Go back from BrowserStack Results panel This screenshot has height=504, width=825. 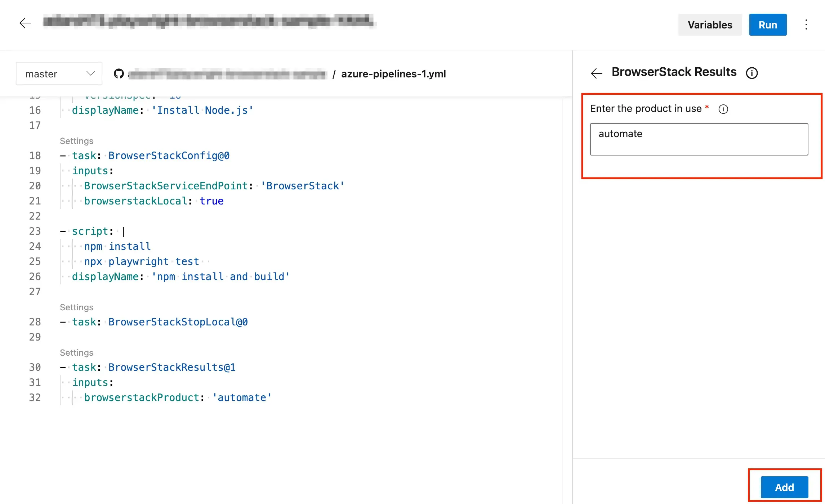click(x=596, y=73)
